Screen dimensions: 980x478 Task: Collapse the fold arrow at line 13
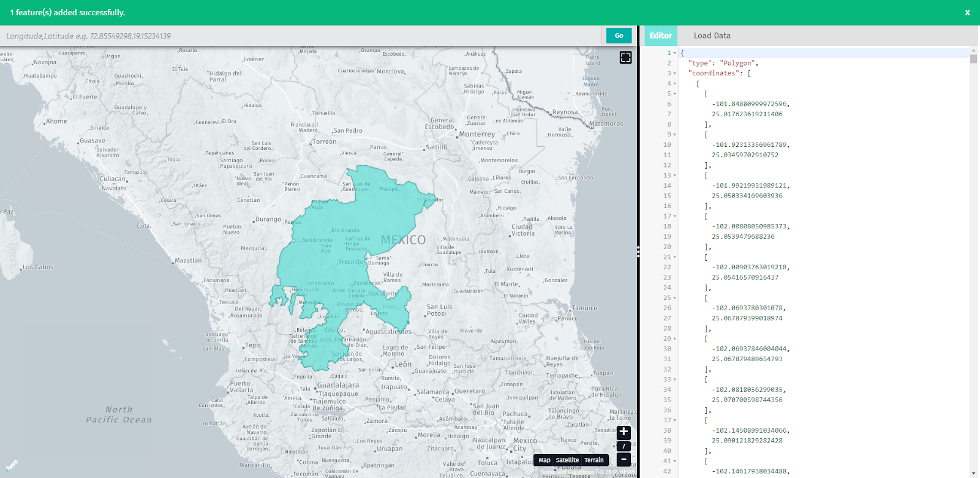[675, 176]
